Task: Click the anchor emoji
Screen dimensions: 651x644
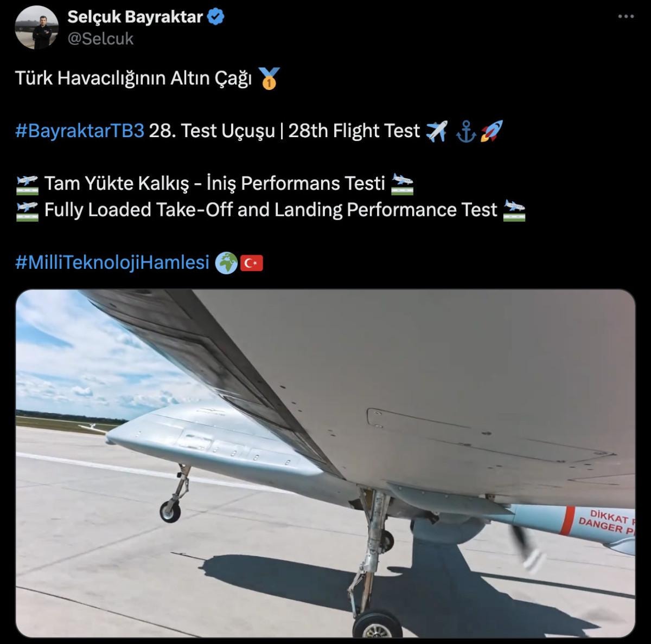Action: [x=466, y=131]
